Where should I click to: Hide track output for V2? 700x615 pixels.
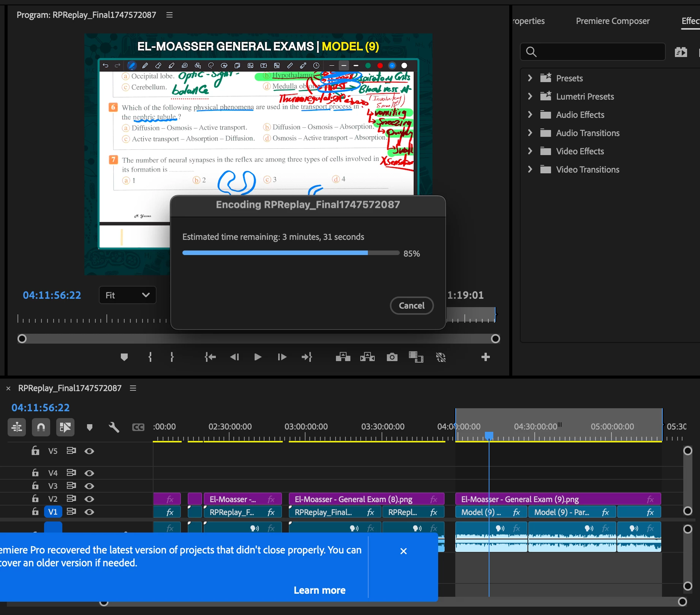pos(89,499)
